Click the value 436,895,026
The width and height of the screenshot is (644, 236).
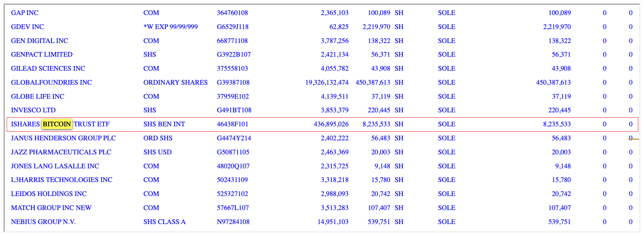pyautogui.click(x=331, y=124)
